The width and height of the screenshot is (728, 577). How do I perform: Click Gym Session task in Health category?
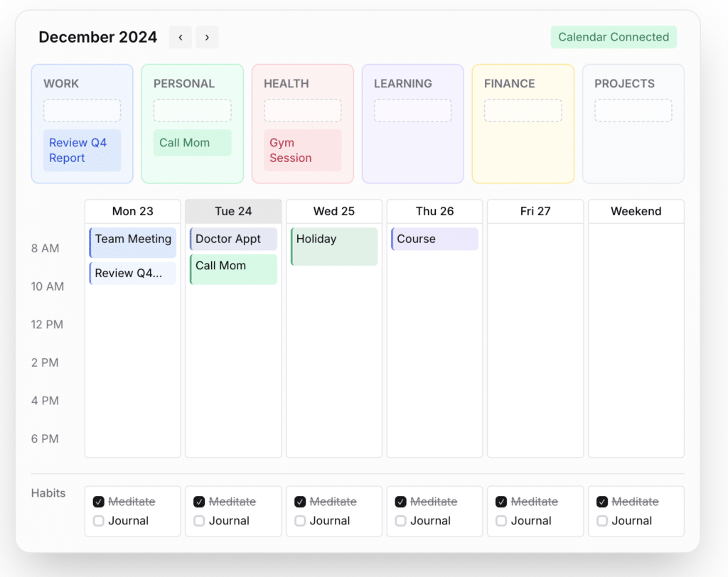tap(302, 151)
